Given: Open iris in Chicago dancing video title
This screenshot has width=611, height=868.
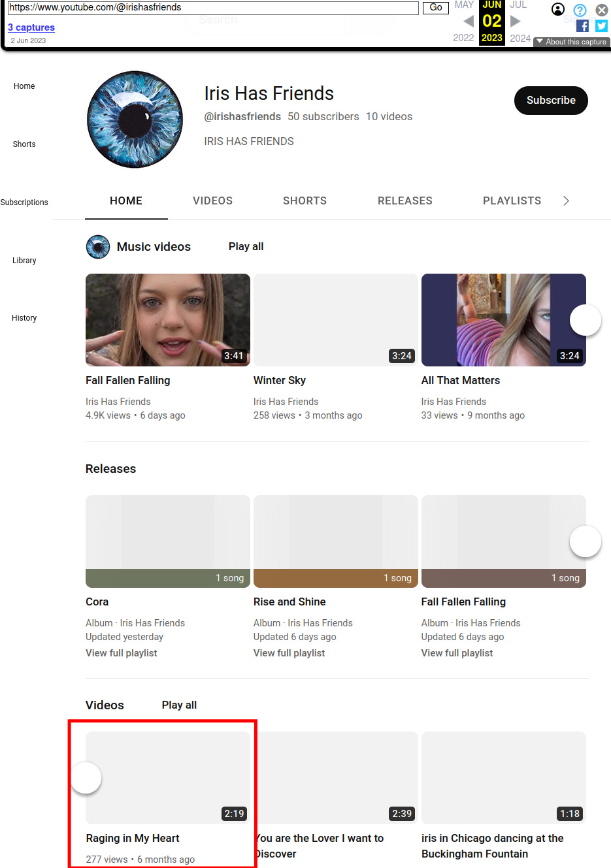Looking at the screenshot, I should pos(493,846).
